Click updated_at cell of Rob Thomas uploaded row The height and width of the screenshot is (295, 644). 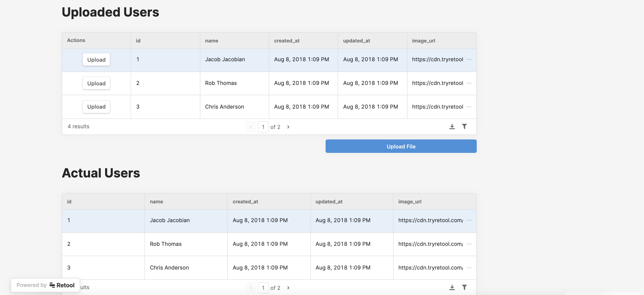(372, 83)
